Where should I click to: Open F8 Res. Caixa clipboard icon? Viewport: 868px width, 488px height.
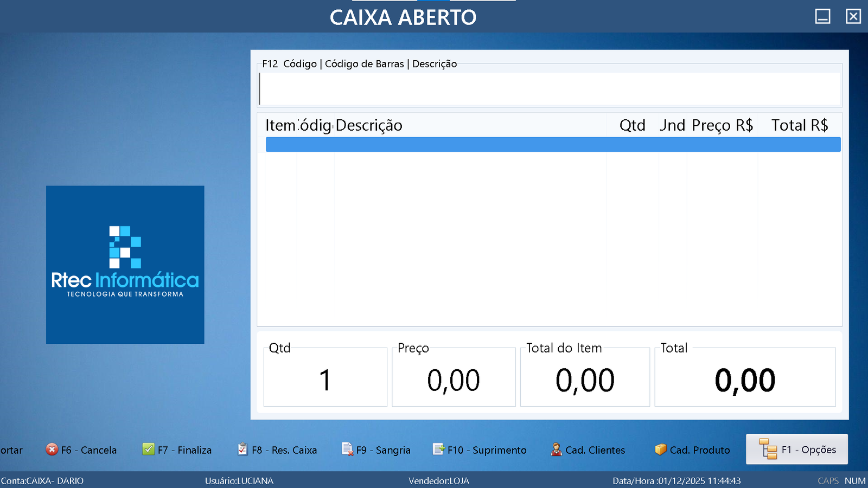(242, 450)
